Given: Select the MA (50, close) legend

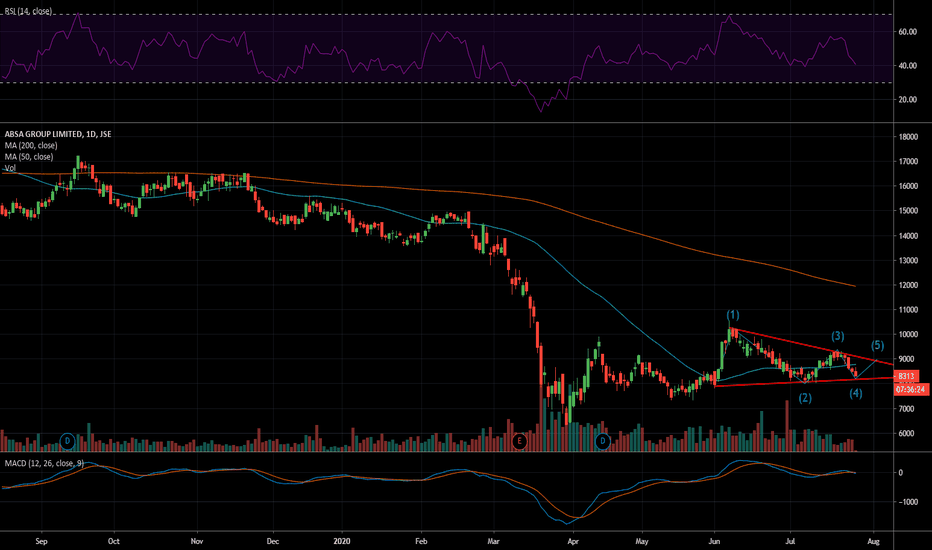Looking at the screenshot, I should [x=29, y=156].
